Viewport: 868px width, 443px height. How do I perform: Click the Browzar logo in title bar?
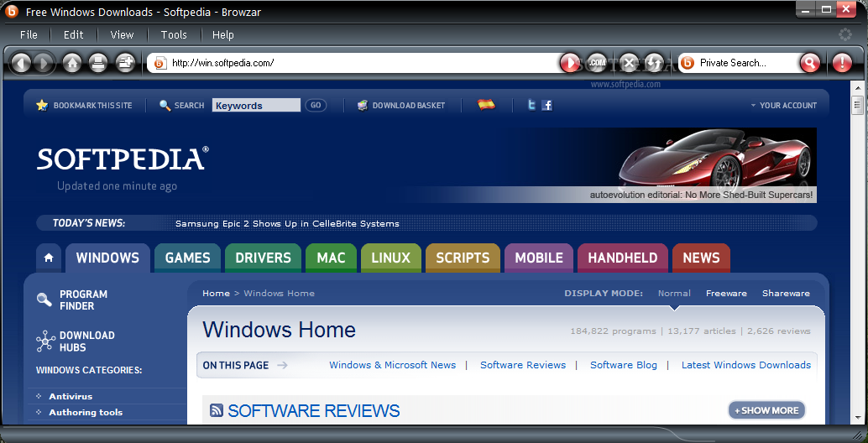click(12, 11)
